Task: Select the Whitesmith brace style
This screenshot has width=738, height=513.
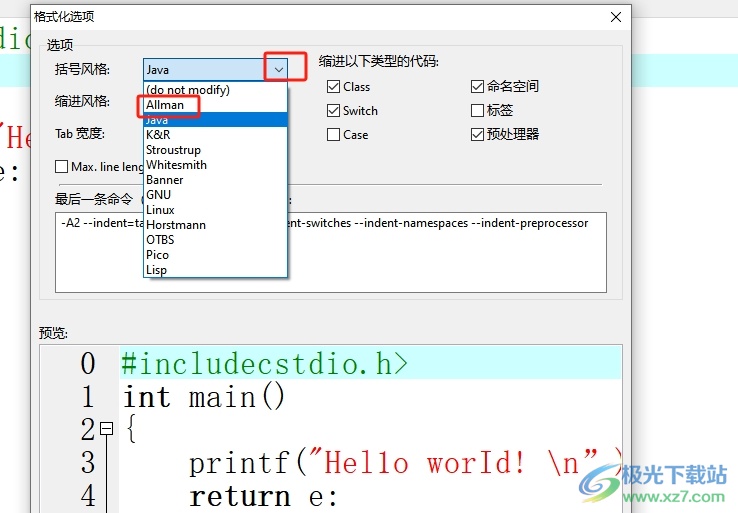Action: pyautogui.click(x=176, y=165)
